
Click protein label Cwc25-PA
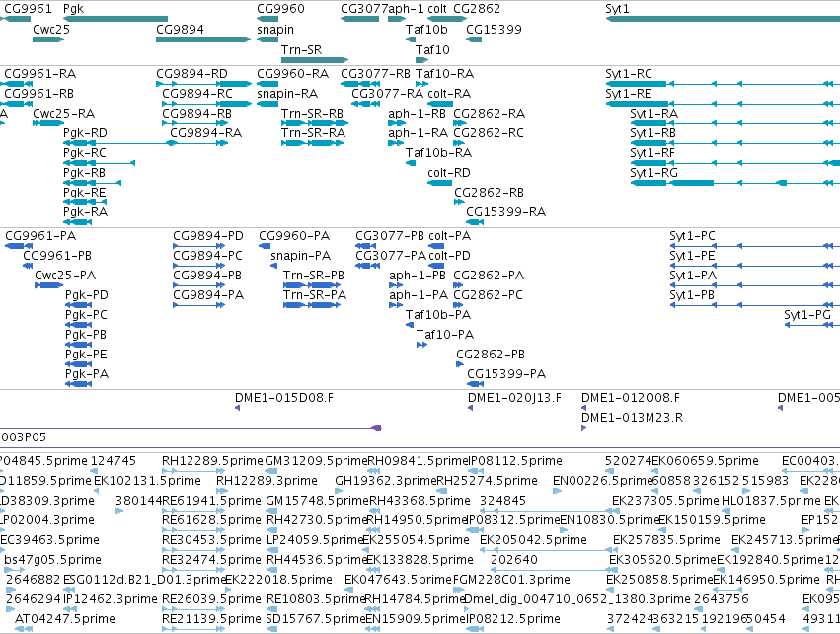point(65,276)
